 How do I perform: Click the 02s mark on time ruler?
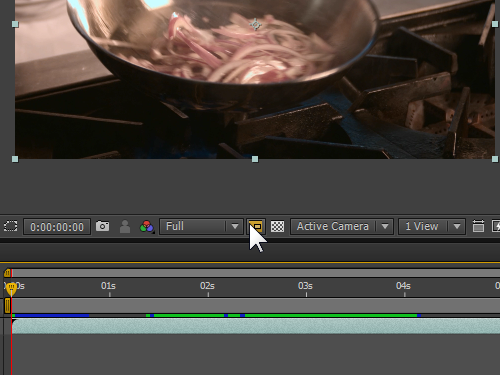point(207,286)
